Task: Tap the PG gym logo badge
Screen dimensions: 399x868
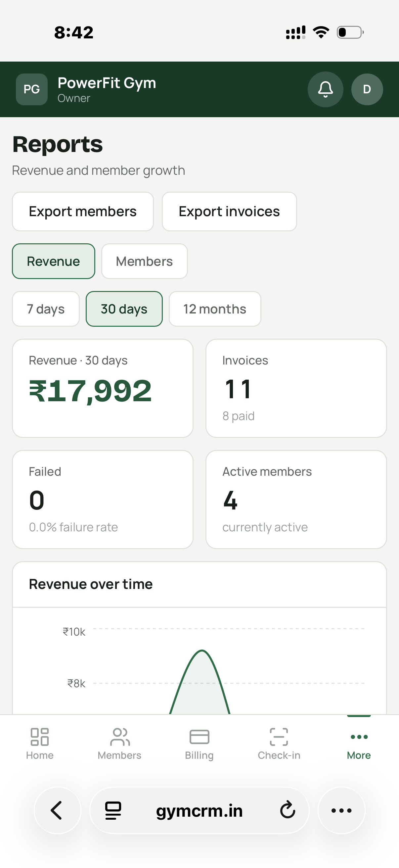Action: tap(32, 89)
